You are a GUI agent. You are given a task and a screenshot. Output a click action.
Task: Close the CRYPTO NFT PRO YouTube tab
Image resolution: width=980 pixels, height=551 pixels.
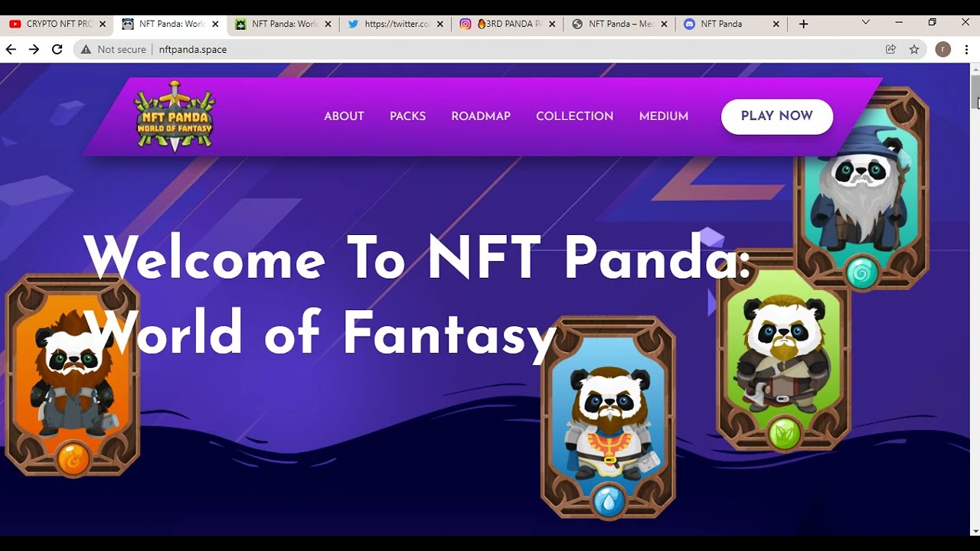point(103,24)
